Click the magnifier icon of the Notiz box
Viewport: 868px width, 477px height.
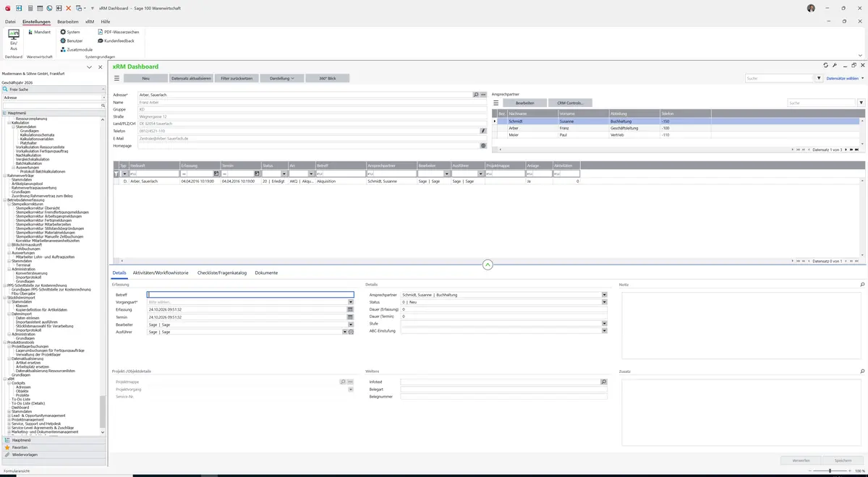(x=862, y=285)
